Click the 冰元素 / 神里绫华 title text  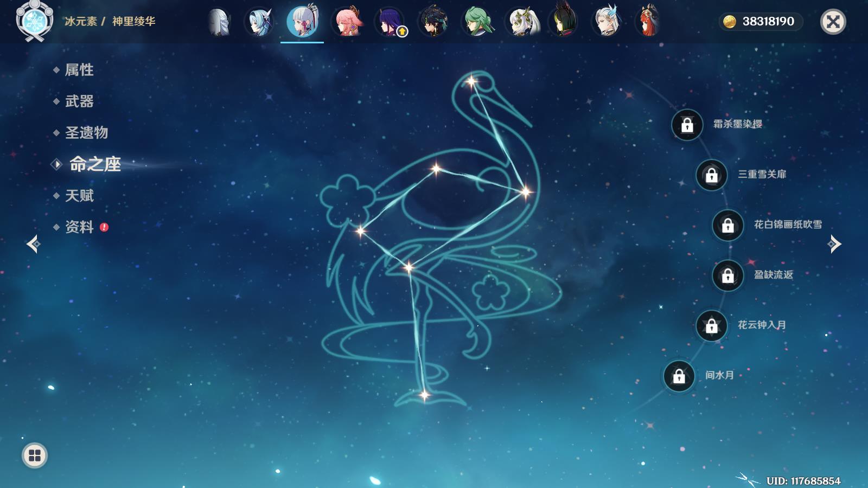coord(110,22)
